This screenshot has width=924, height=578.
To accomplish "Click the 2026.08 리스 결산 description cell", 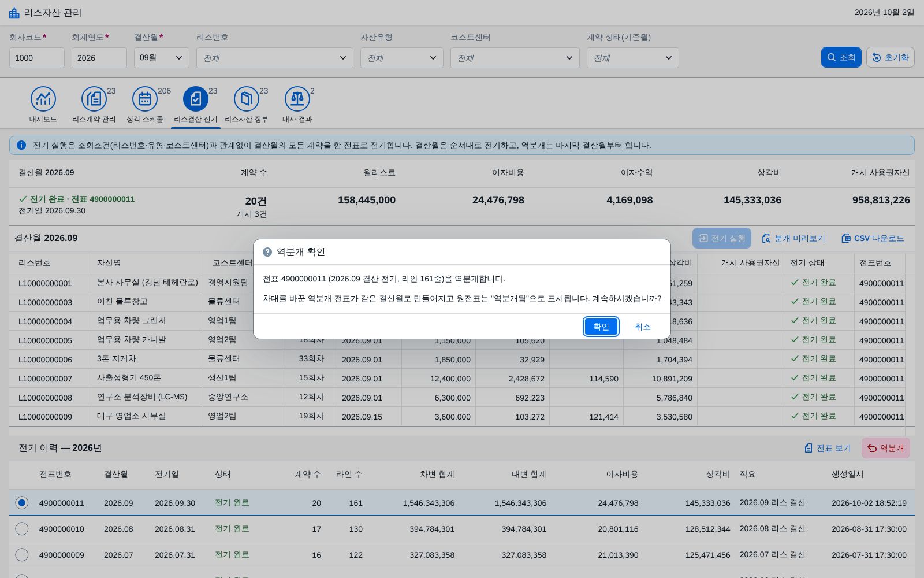I will [x=773, y=529].
